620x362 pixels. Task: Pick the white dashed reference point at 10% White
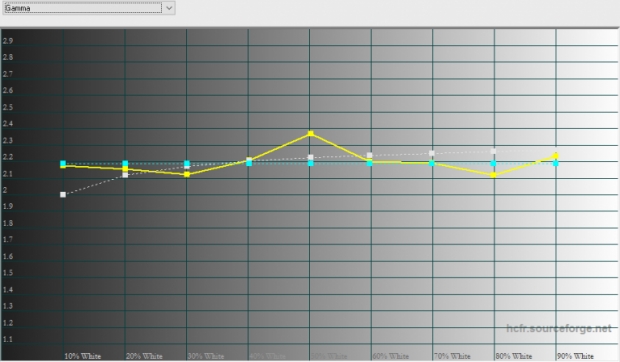click(63, 194)
